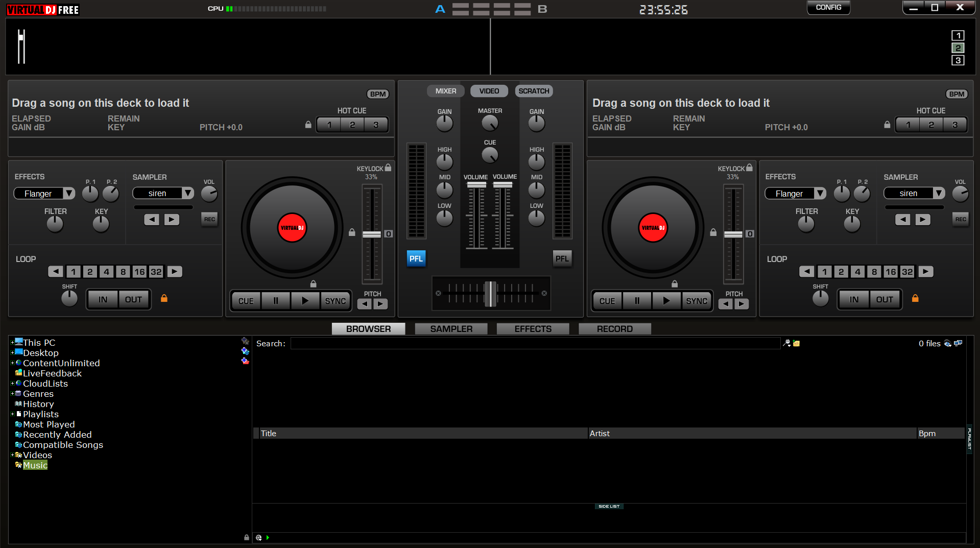Toggle right sampler REC button

point(961,220)
